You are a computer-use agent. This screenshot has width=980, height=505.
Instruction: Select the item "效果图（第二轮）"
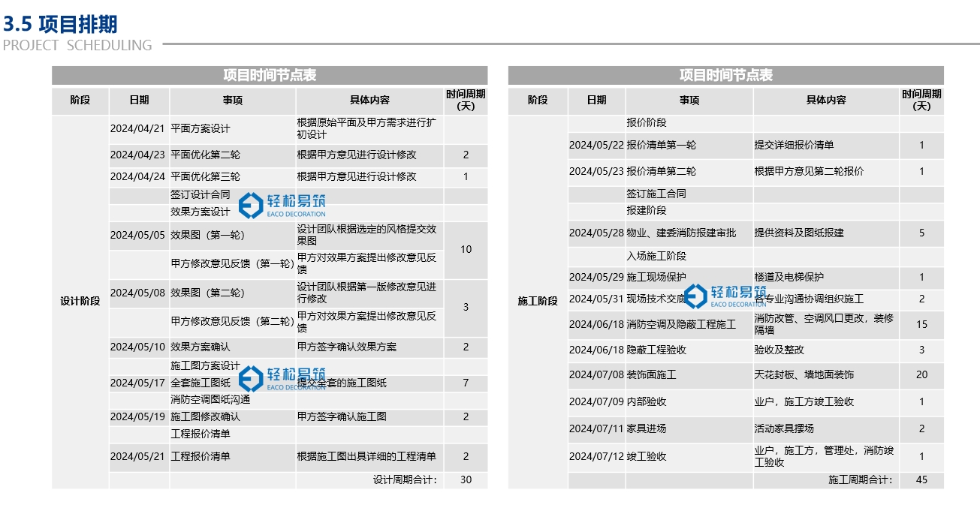click(x=208, y=293)
